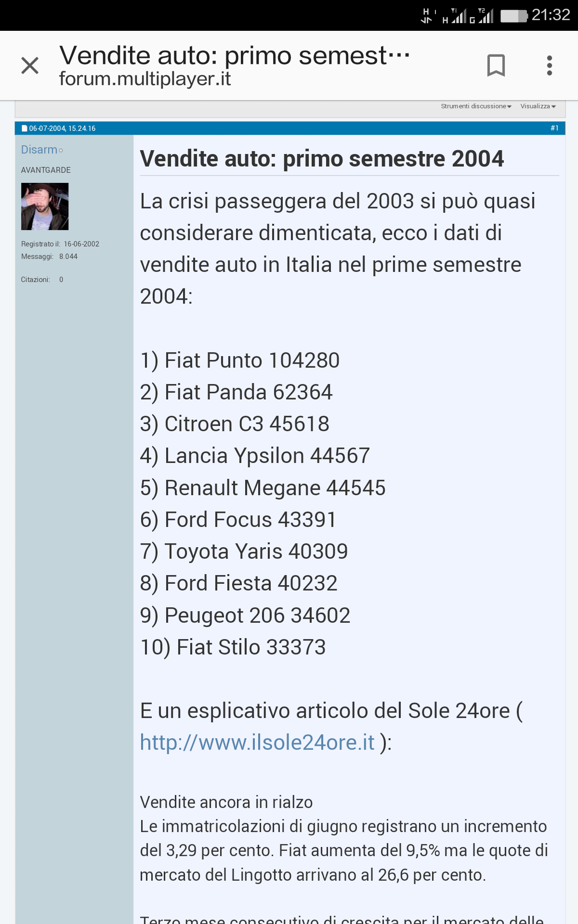Open the three-dot overflow menu
Viewport: 578px width, 924px height.
[549, 65]
